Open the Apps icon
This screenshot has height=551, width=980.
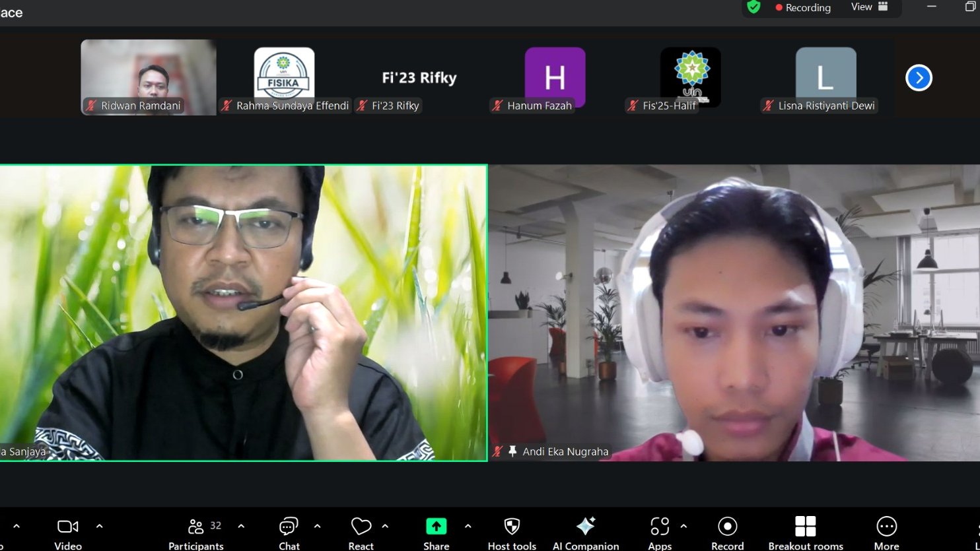[x=660, y=527]
